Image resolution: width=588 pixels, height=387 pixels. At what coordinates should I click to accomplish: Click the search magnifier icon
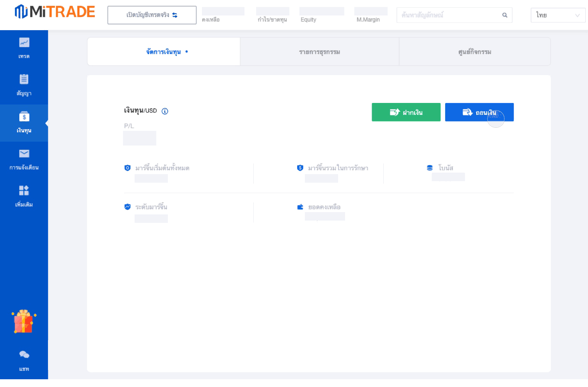(504, 15)
